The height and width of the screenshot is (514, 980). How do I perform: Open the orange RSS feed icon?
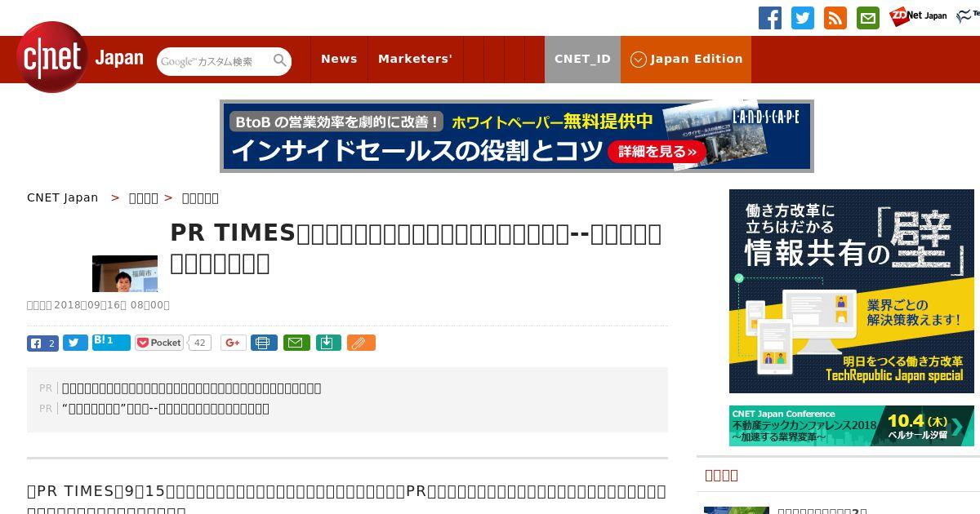point(835,18)
